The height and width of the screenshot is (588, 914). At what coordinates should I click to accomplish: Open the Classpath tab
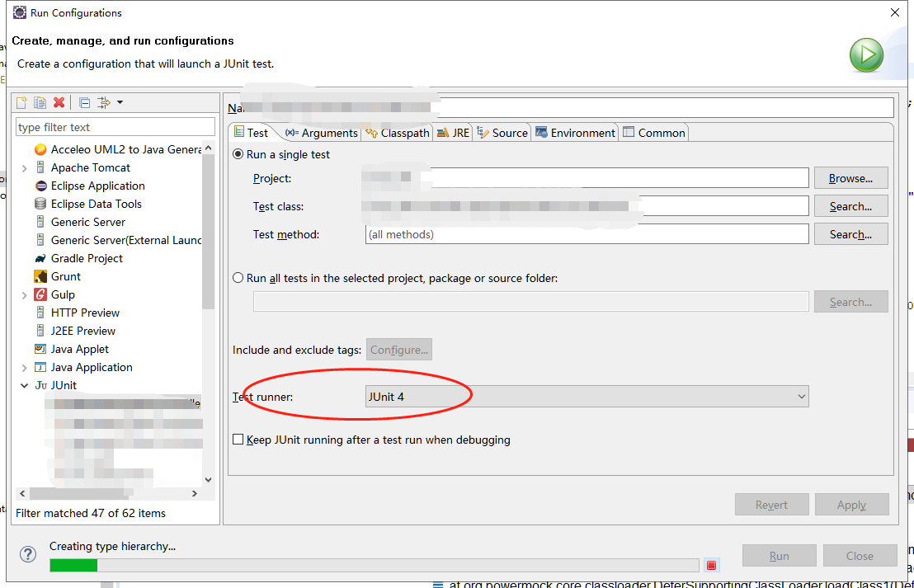[398, 133]
